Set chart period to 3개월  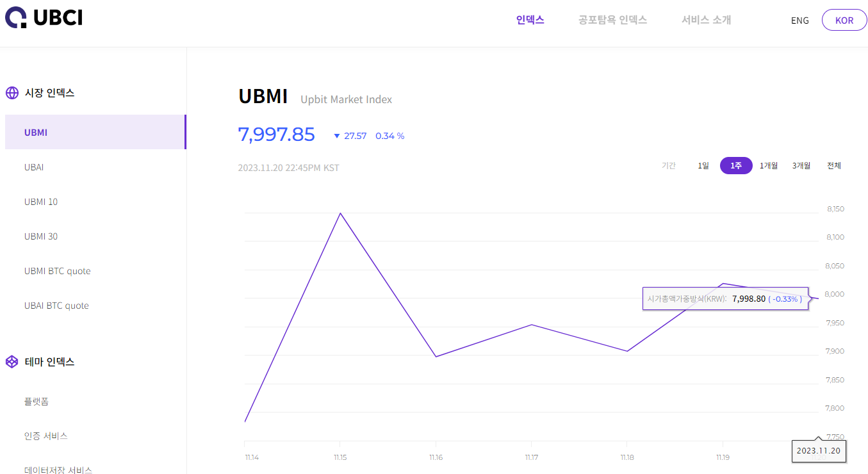801,166
